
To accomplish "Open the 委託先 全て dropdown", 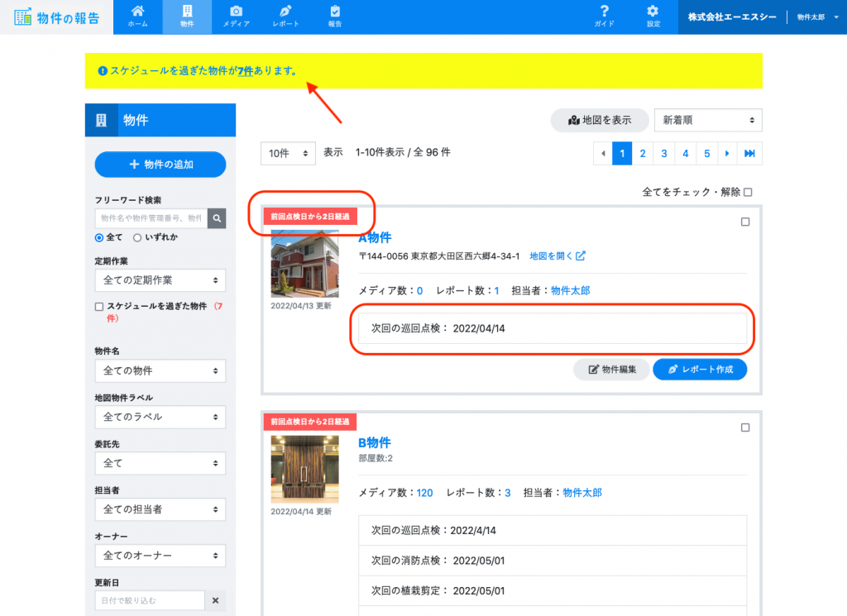I will point(160,463).
